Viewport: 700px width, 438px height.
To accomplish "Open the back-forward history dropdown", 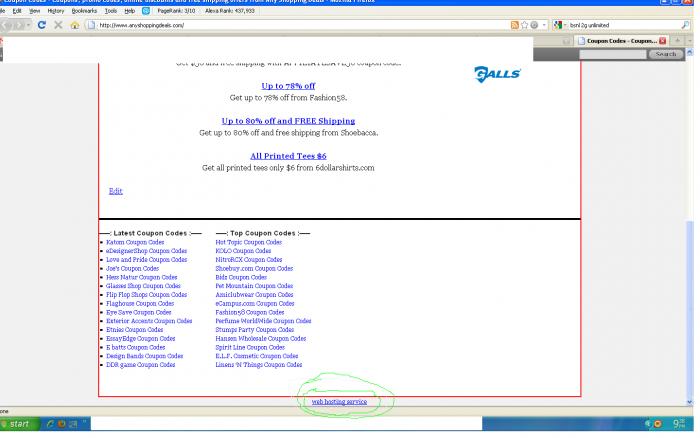I will tap(28, 25).
